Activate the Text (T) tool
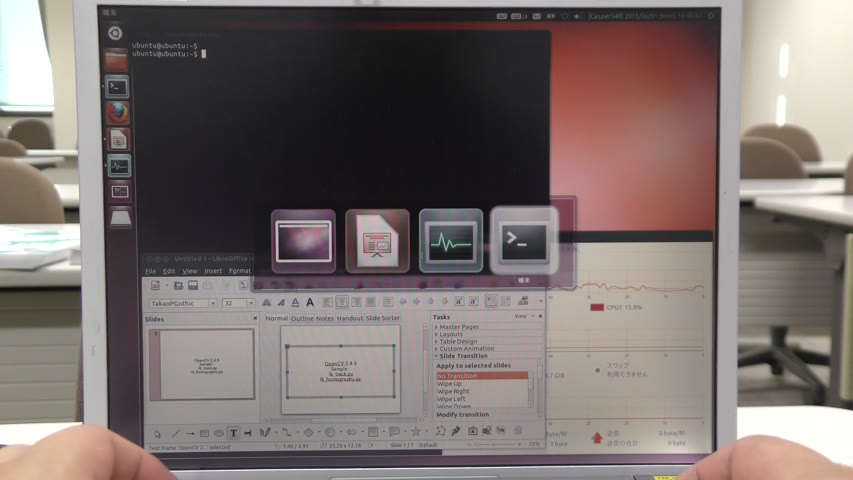 [x=233, y=433]
